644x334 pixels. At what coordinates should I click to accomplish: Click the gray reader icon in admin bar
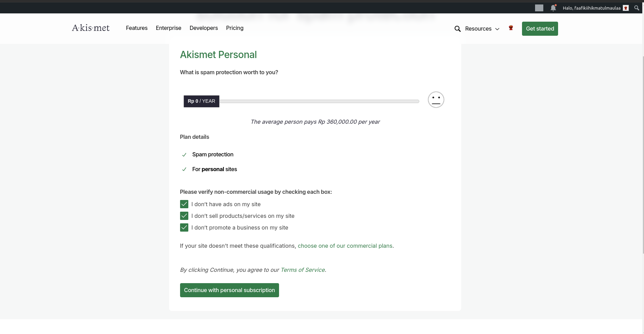pyautogui.click(x=539, y=8)
